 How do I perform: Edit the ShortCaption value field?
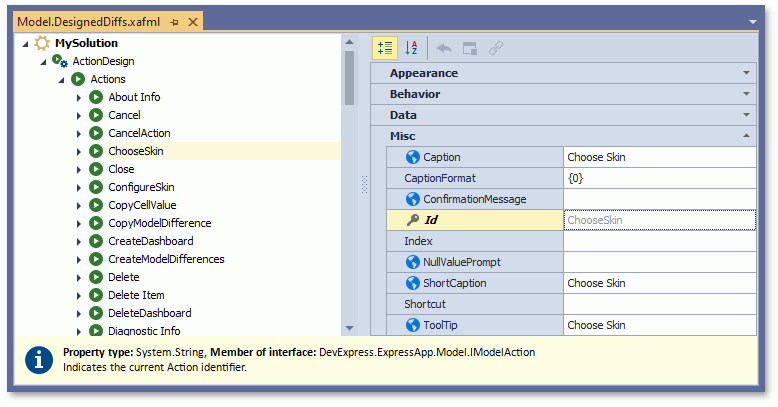[x=659, y=283]
